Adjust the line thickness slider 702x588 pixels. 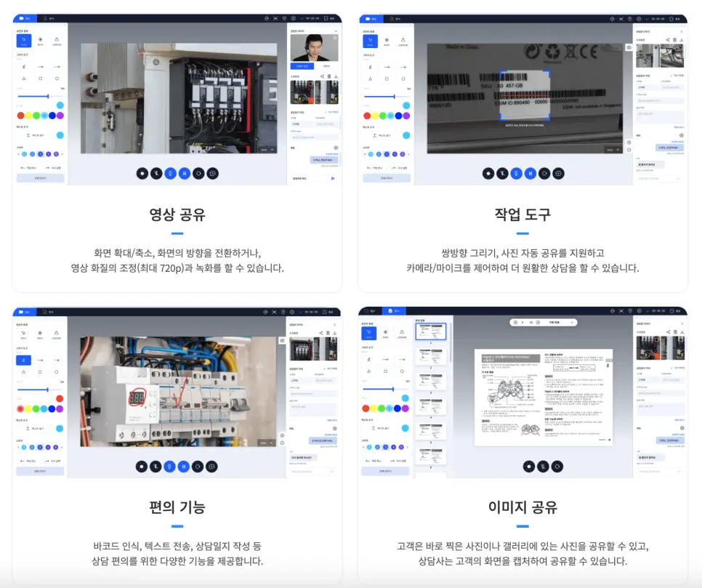pyautogui.click(x=49, y=96)
